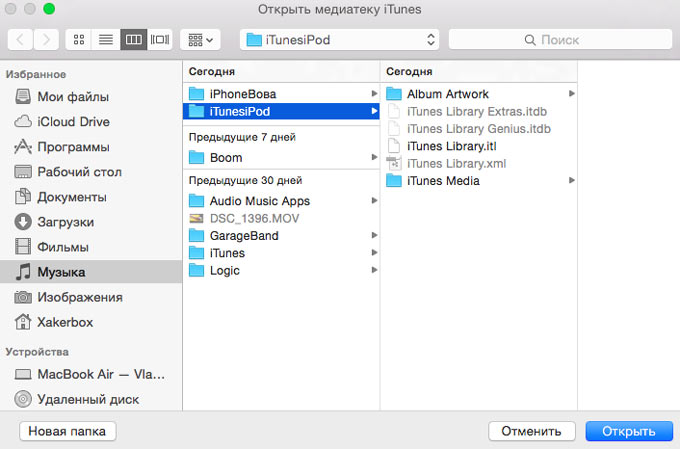
Task: Expand Boom folder via its arrow
Action: [374, 157]
